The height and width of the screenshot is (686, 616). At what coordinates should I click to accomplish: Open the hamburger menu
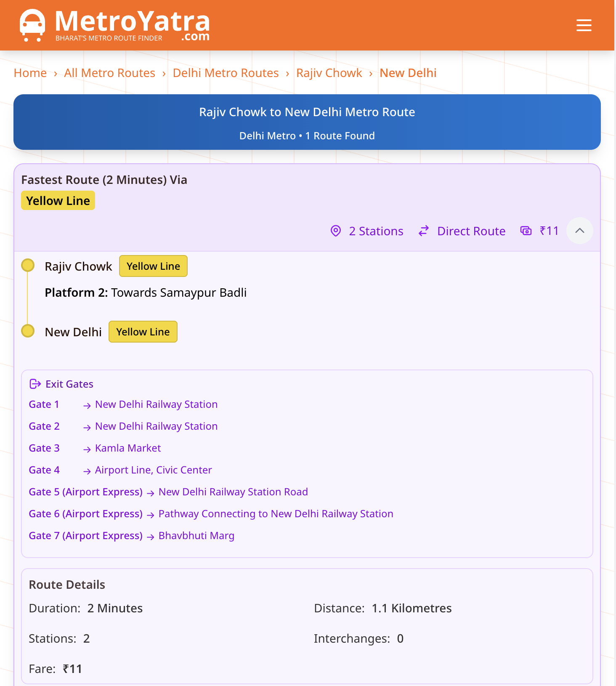click(x=584, y=25)
